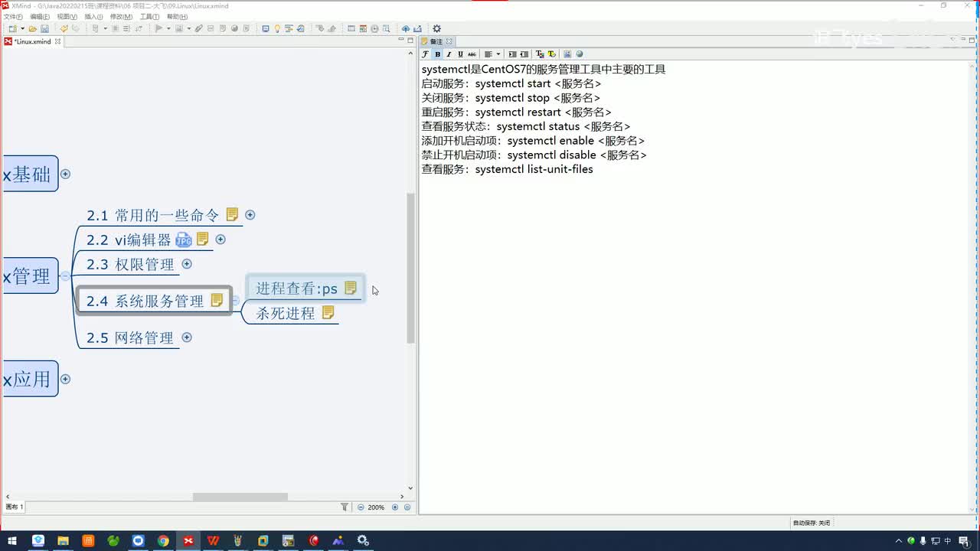Open File Explorer from the taskbar
The height and width of the screenshot is (551, 980).
(63, 541)
